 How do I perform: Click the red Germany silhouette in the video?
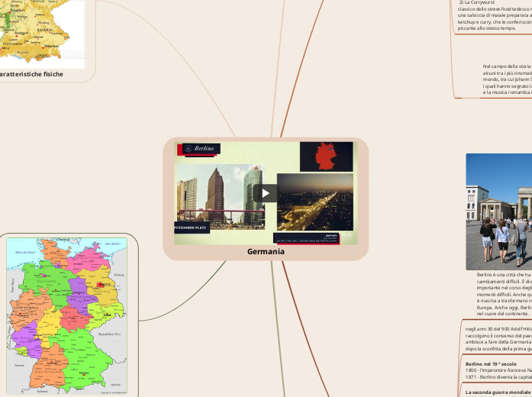326,156
